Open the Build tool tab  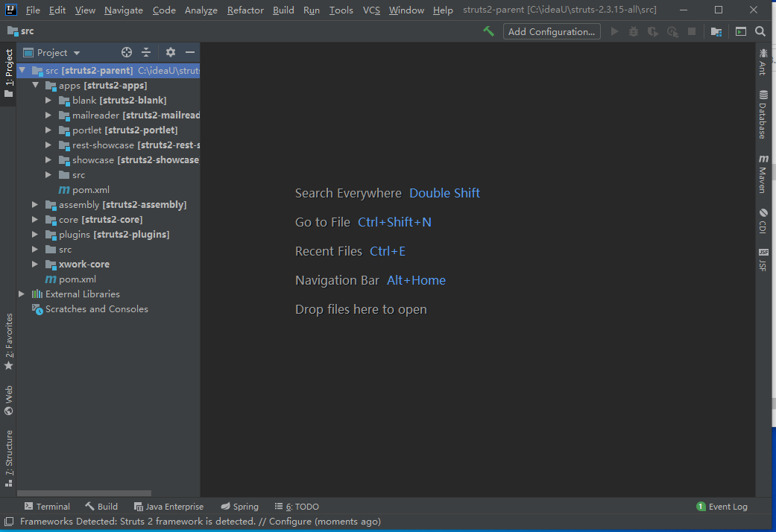click(101, 506)
